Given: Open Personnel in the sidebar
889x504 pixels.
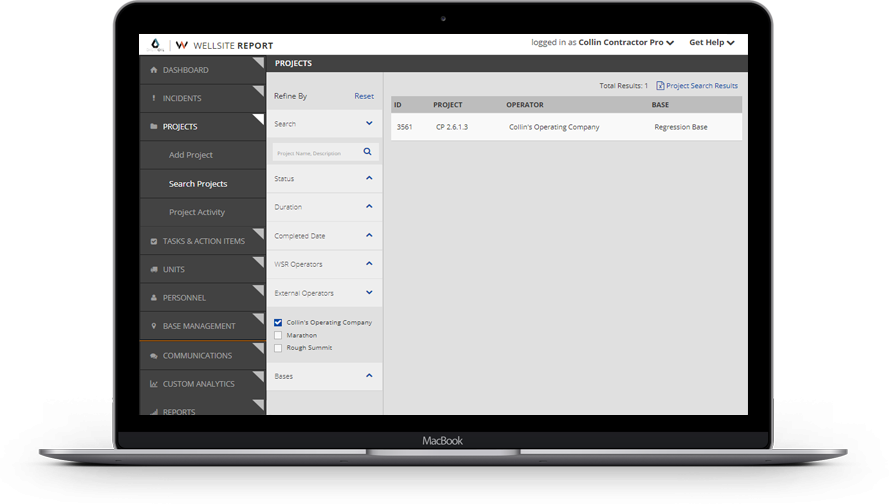Looking at the screenshot, I should (202, 298).
